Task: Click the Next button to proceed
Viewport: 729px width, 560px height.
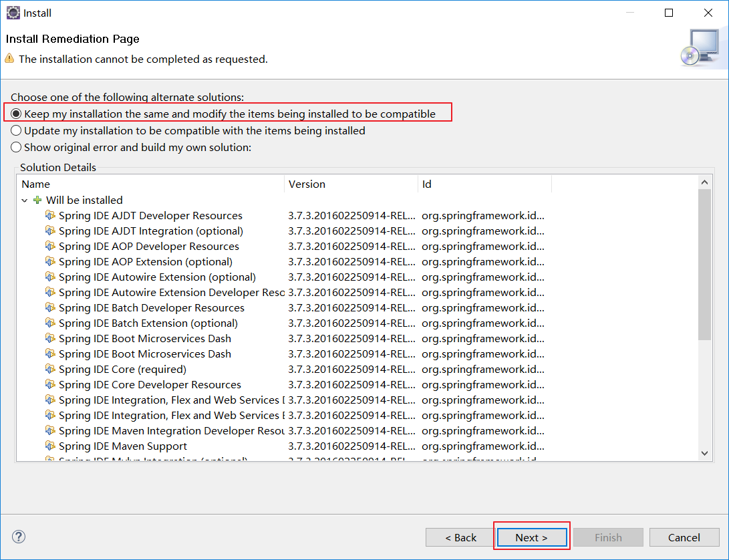Action: (531, 537)
